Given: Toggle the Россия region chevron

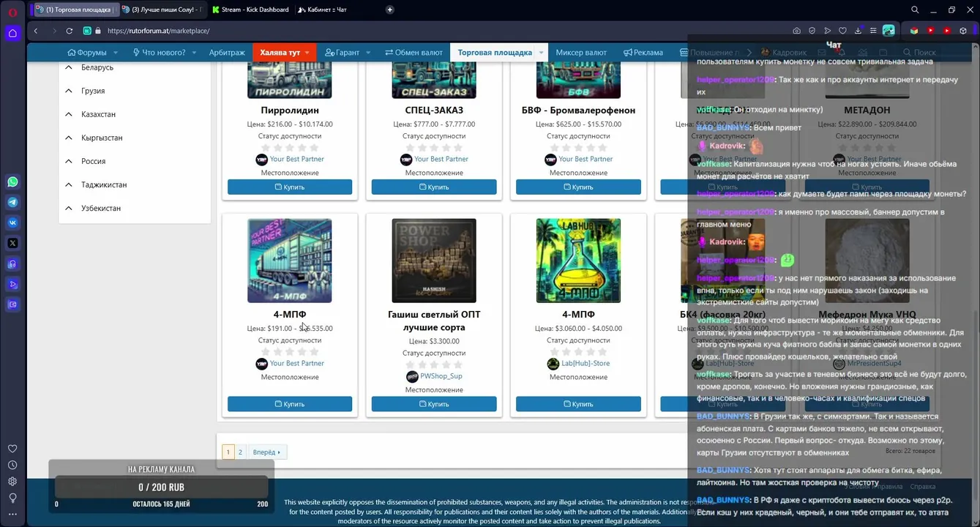Looking at the screenshot, I should pos(69,161).
